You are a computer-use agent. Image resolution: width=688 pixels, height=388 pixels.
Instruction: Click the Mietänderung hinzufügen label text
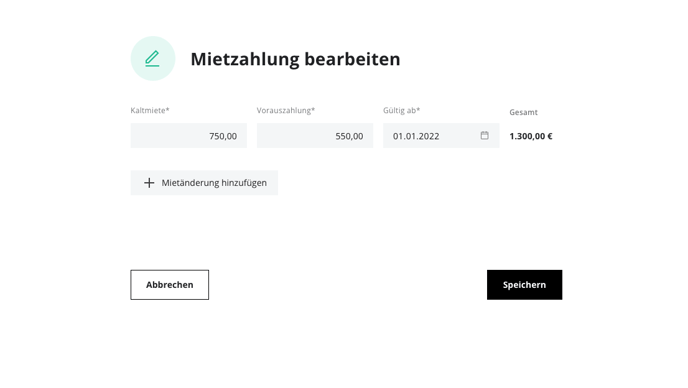point(214,183)
